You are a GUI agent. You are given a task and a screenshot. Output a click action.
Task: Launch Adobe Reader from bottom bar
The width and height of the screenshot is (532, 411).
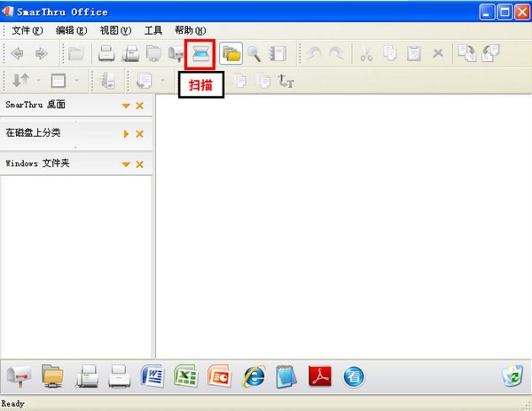320,376
